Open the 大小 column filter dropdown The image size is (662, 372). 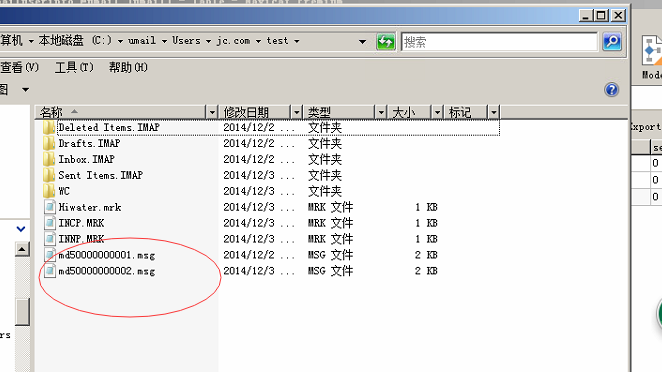(437, 112)
